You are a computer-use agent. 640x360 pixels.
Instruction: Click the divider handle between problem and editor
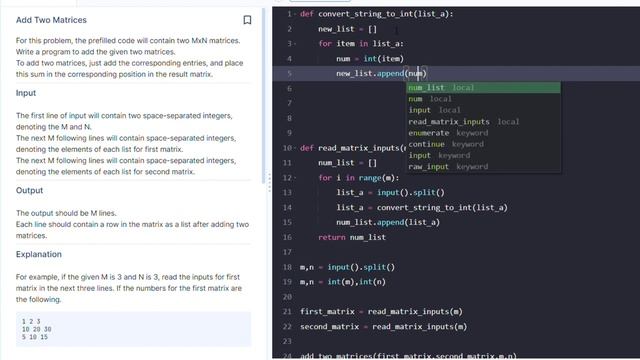[269, 182]
